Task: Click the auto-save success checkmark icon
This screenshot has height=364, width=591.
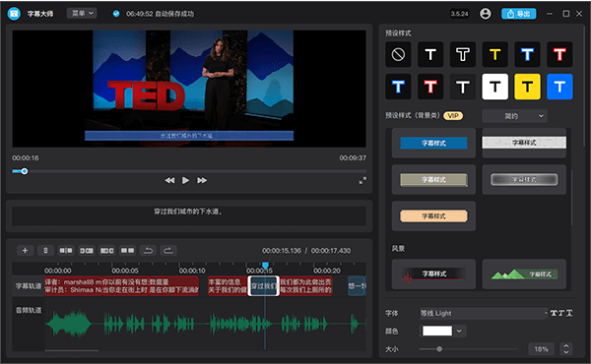Action: pyautogui.click(x=116, y=14)
